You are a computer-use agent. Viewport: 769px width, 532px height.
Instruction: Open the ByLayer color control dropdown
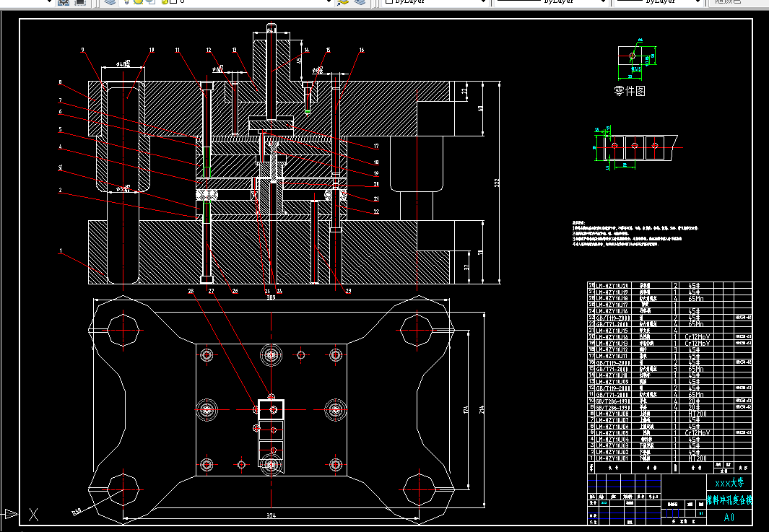[x=435, y=2]
